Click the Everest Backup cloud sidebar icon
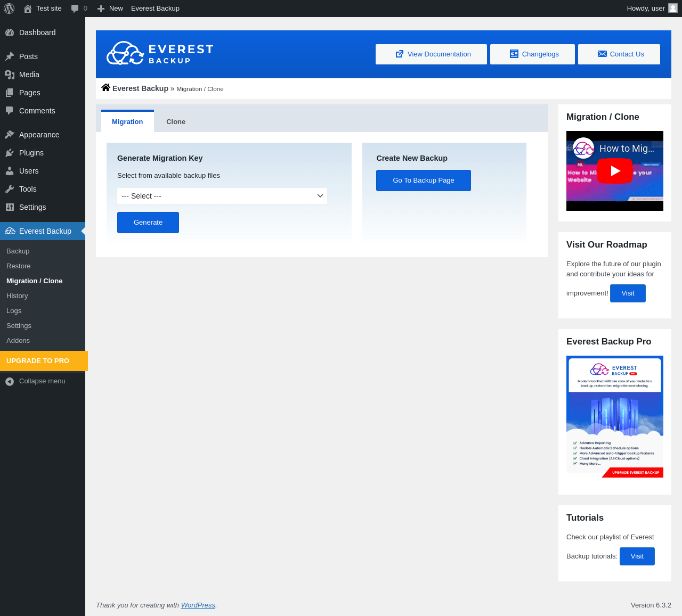Image resolution: width=682 pixels, height=616 pixels. (x=10, y=231)
